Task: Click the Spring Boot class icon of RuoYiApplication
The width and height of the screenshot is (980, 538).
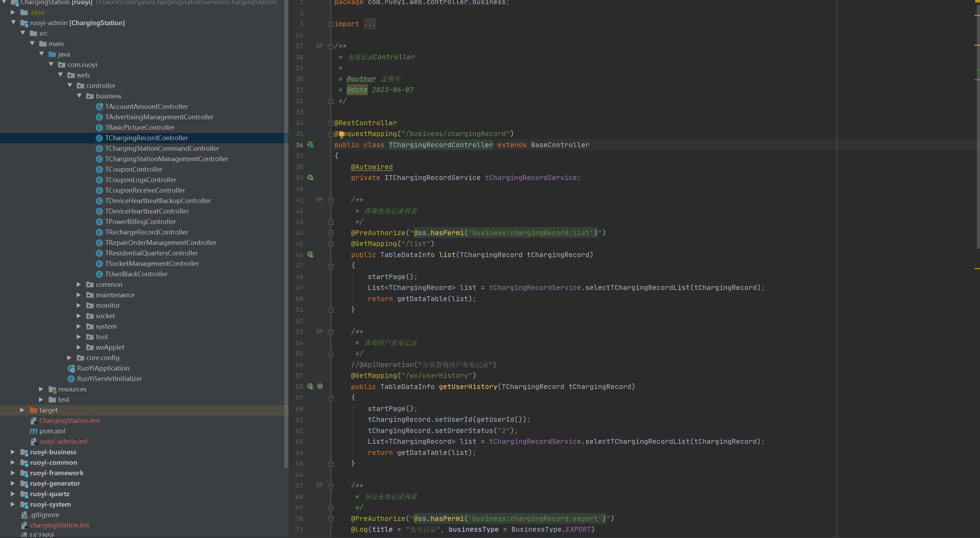Action: click(71, 368)
